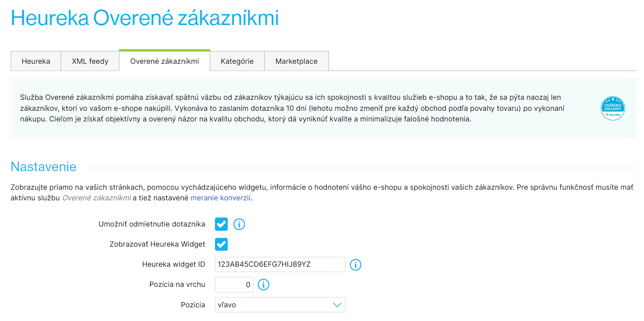This screenshot has height=321, width=644.
Task: Select the Overené zákazníkmi tab
Action: coord(165,61)
